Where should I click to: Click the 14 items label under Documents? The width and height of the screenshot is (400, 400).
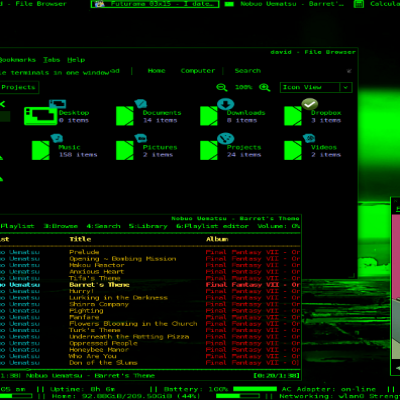[160, 120]
